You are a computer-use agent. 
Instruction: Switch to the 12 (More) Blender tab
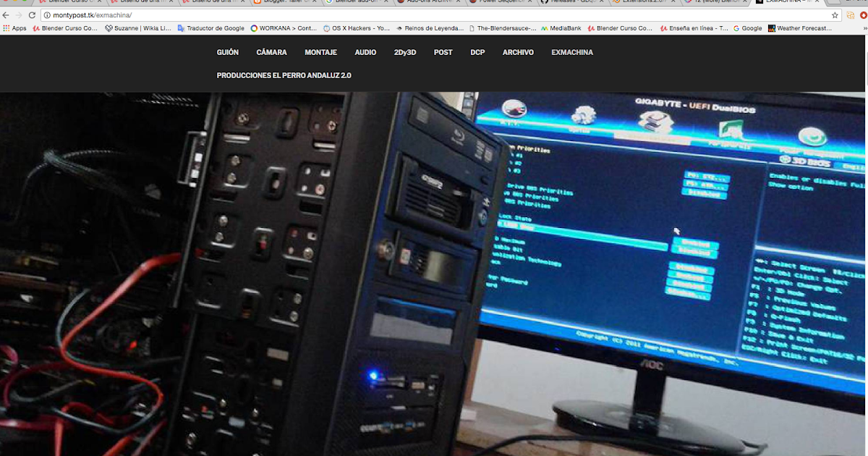[x=716, y=2]
